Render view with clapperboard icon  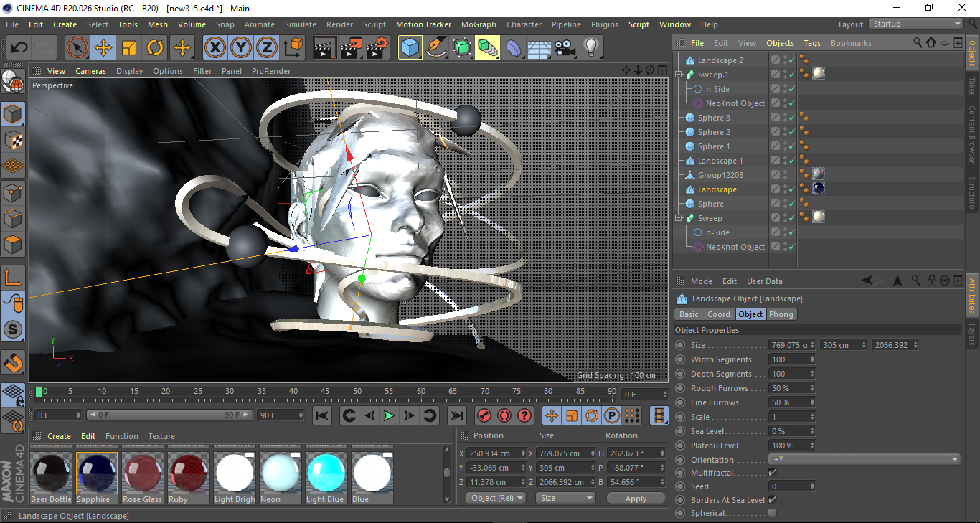(326, 48)
